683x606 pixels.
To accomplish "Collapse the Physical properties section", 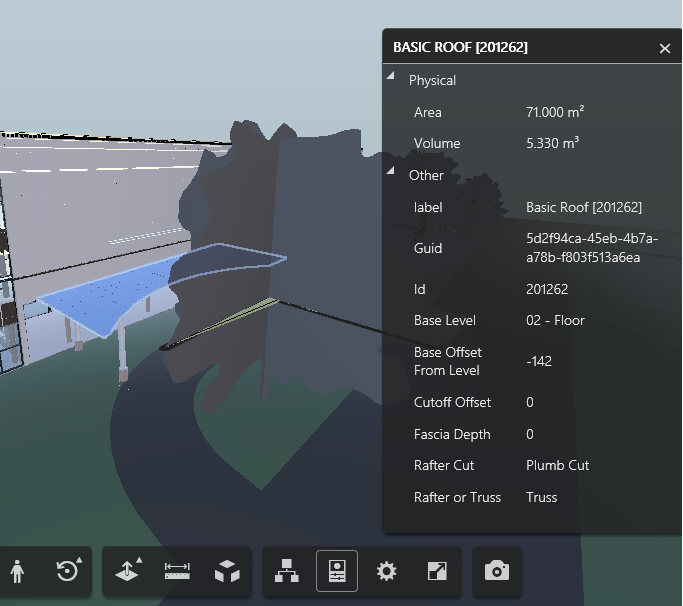I will (391, 79).
